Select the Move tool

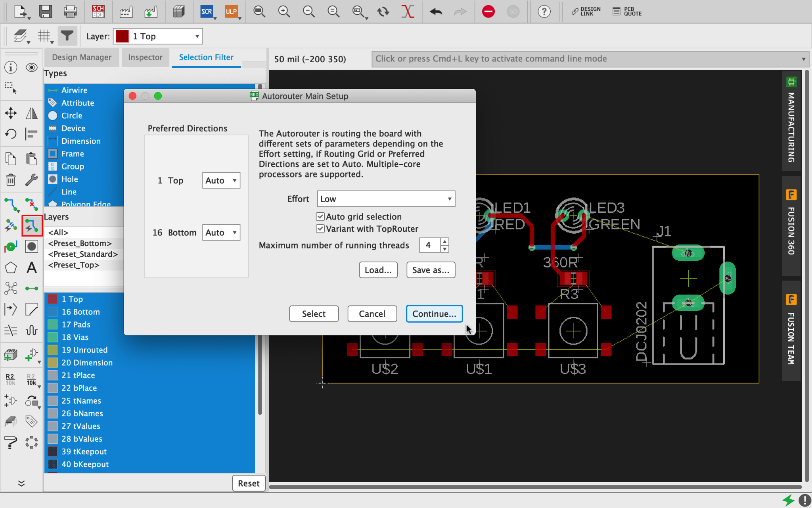(11, 113)
